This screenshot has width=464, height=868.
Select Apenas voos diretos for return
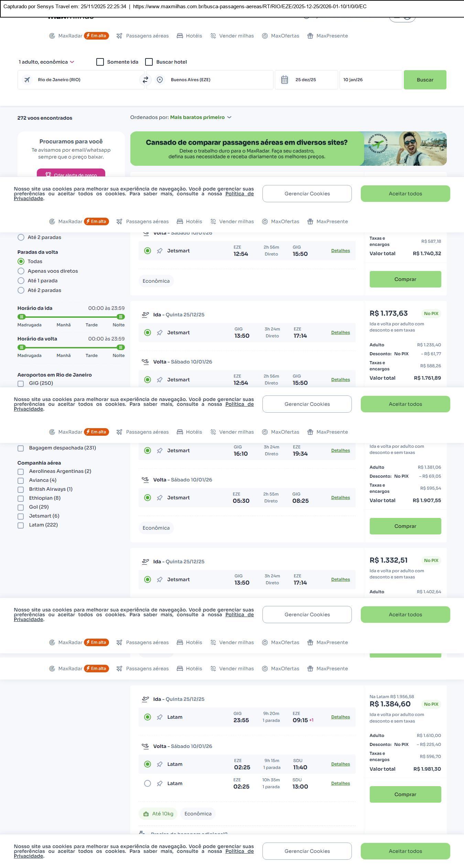pos(21,271)
